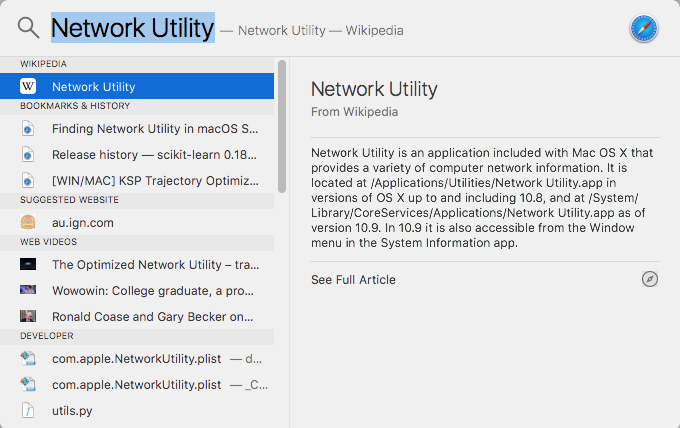Click icon beside Finding Network Utility result
Viewport: 680px width, 428px height.
point(28,129)
